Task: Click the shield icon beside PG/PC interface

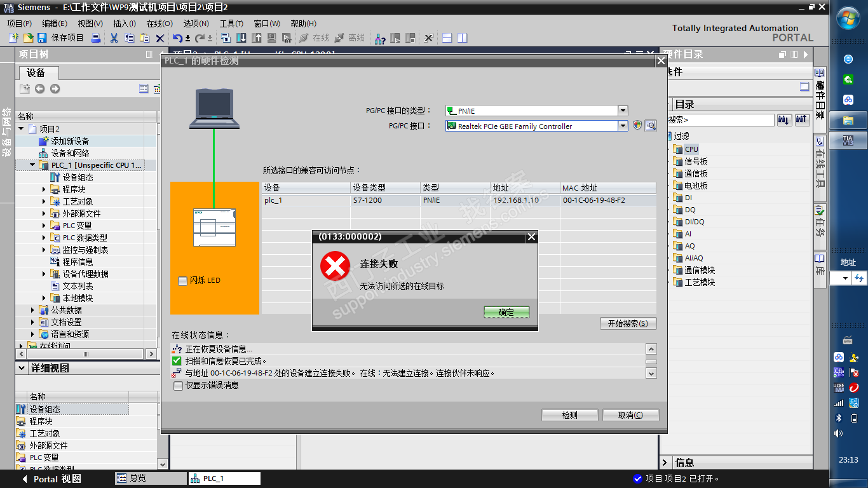Action: click(x=637, y=126)
